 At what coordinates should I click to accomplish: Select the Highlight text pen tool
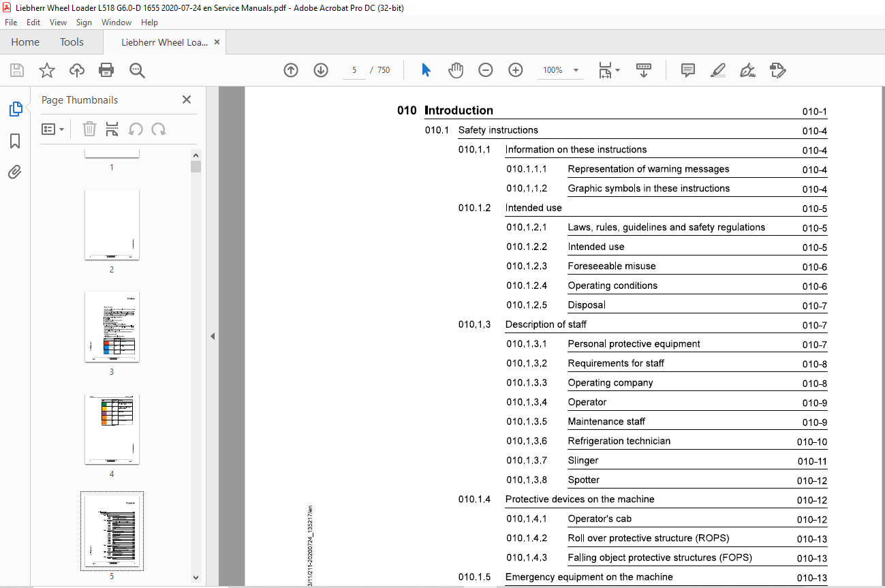click(717, 70)
